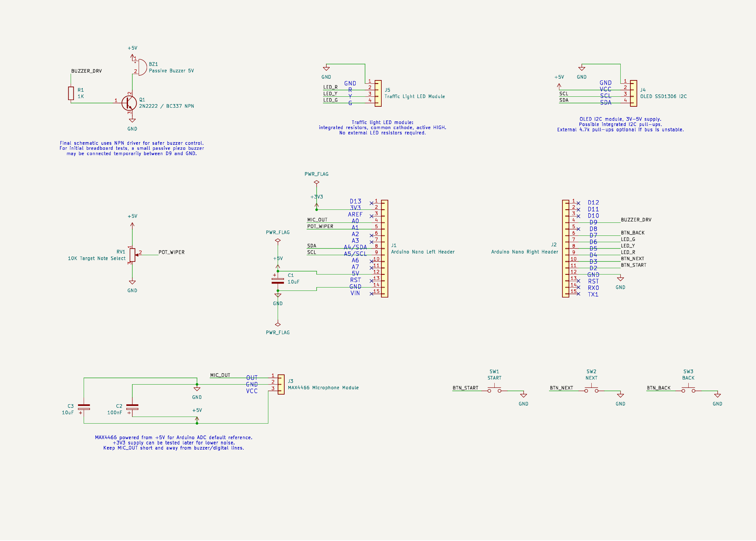Select the A5/SCL pin name on J1
Screen dimensions: 756x541
355,254
